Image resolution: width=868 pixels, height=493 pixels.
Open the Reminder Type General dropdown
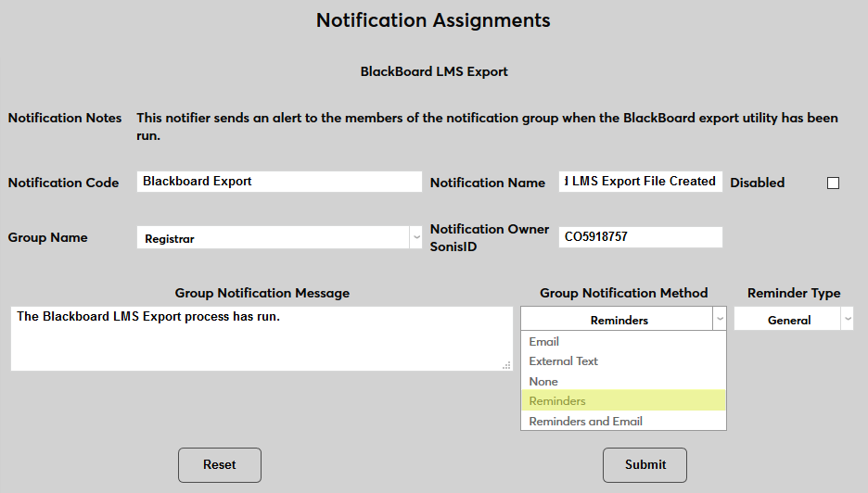point(793,319)
